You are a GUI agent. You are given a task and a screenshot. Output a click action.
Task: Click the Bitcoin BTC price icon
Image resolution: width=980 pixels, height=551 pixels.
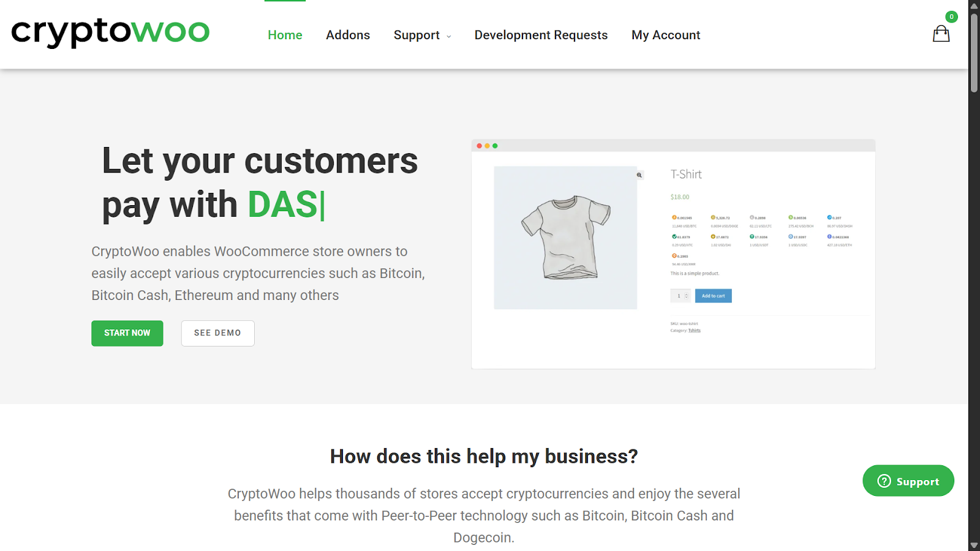pos(674,217)
